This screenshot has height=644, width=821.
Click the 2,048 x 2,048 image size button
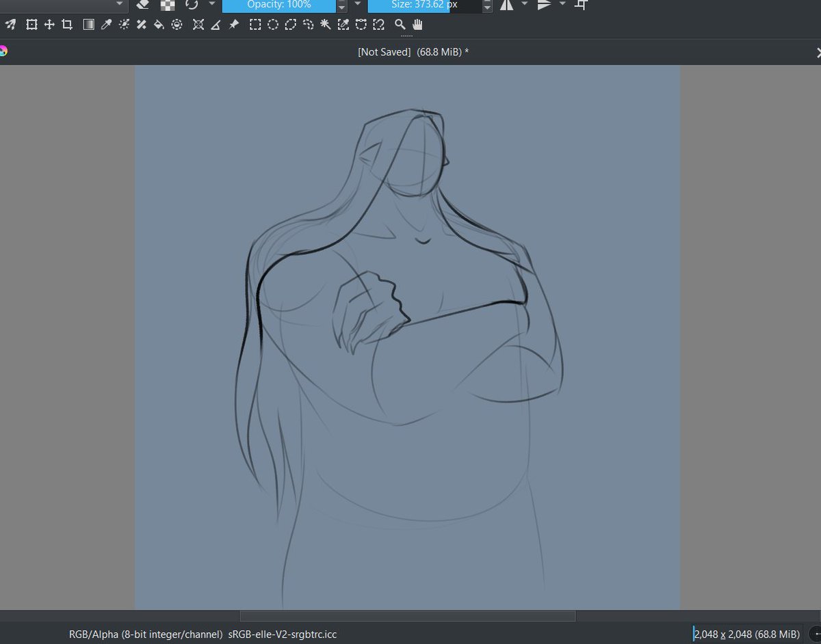coord(746,634)
